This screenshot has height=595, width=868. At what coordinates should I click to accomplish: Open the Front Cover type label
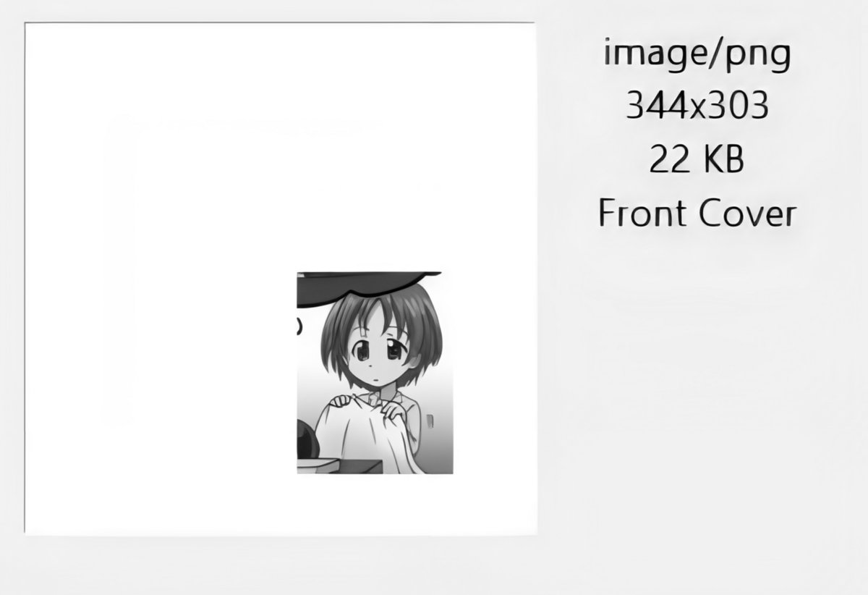pyautogui.click(x=697, y=213)
